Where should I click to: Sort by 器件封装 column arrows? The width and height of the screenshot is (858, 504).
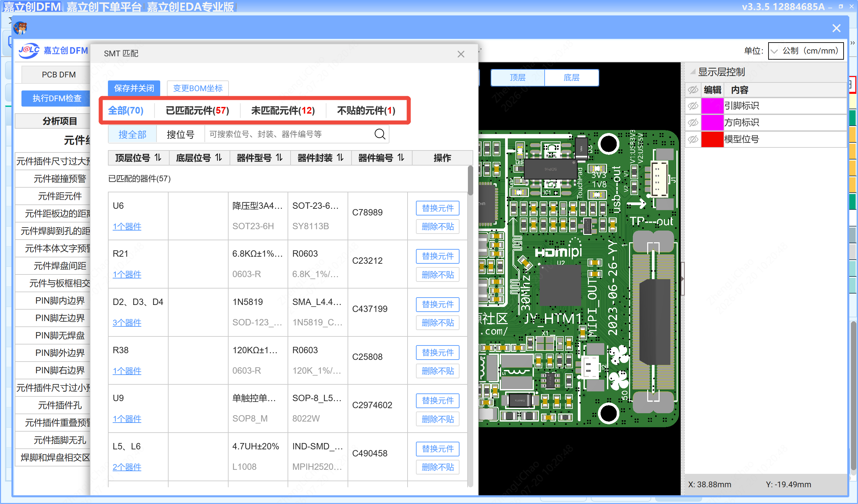pyautogui.click(x=340, y=158)
